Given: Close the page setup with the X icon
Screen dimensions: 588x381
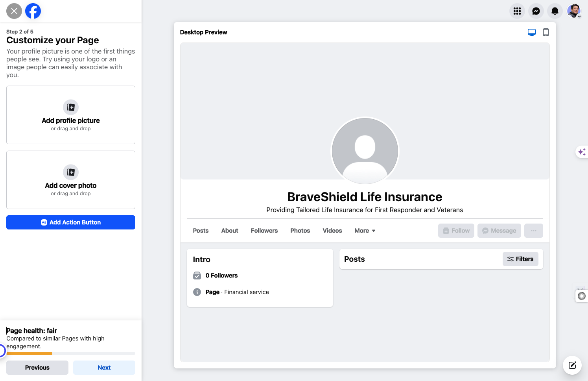Looking at the screenshot, I should click(x=14, y=11).
